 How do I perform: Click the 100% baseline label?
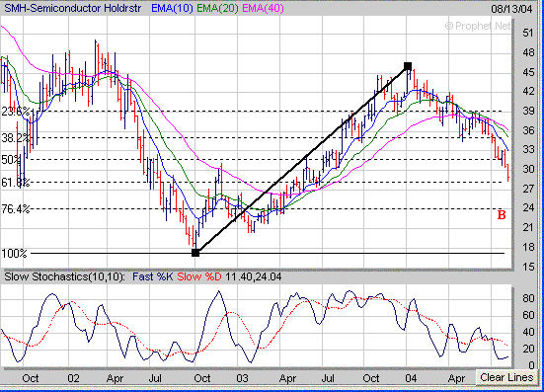click(x=14, y=253)
